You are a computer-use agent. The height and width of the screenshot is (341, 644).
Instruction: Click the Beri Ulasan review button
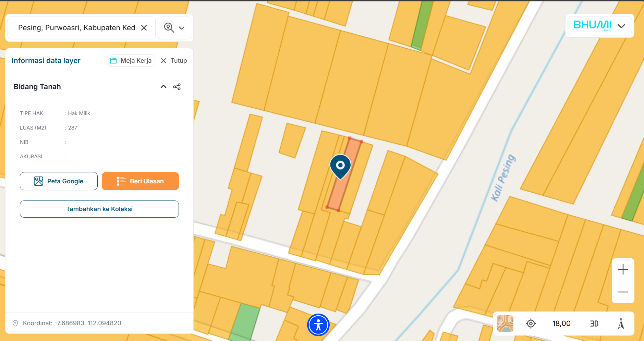(x=140, y=181)
